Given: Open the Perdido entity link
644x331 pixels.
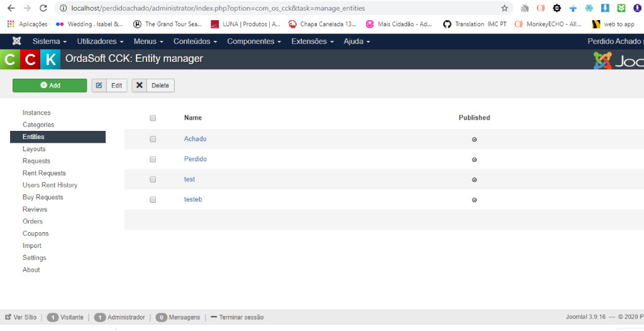Looking at the screenshot, I should click(x=195, y=159).
